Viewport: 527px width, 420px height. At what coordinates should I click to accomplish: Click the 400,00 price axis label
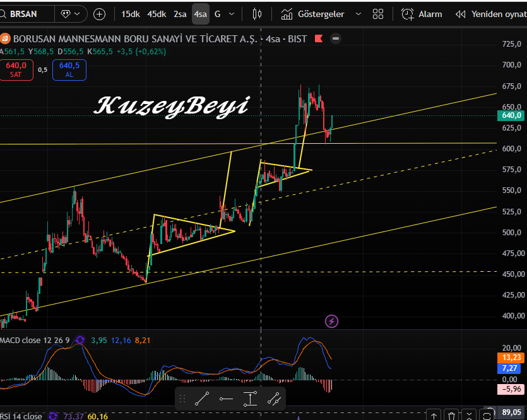click(513, 315)
